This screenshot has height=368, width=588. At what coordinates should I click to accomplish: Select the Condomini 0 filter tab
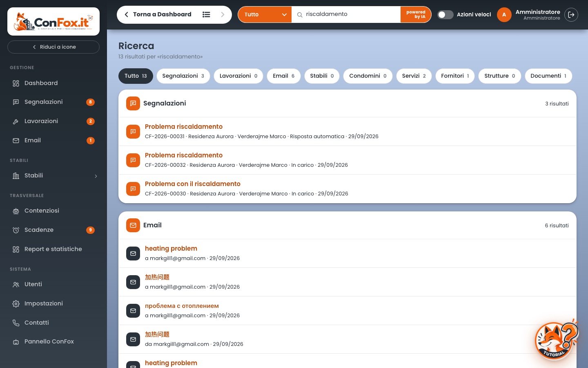pos(368,76)
